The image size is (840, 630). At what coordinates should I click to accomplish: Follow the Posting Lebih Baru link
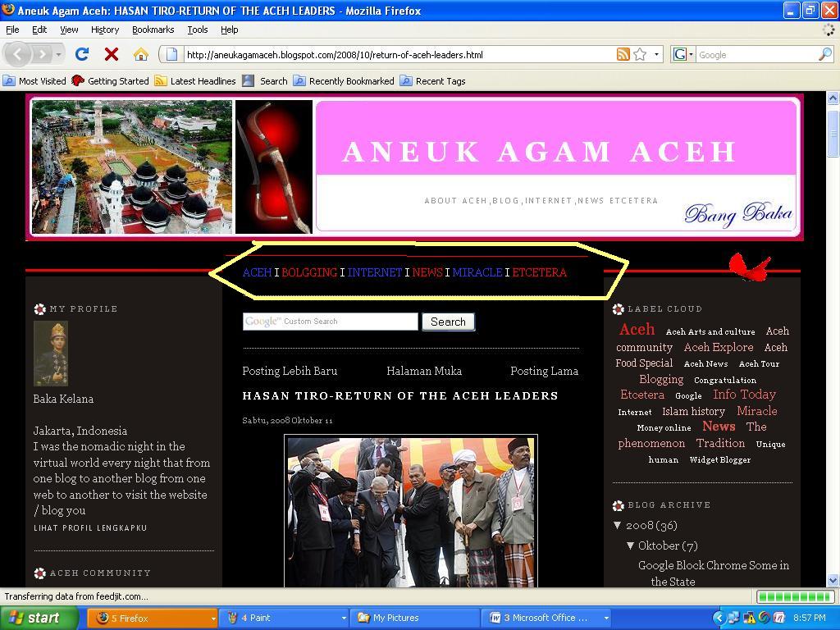[290, 371]
